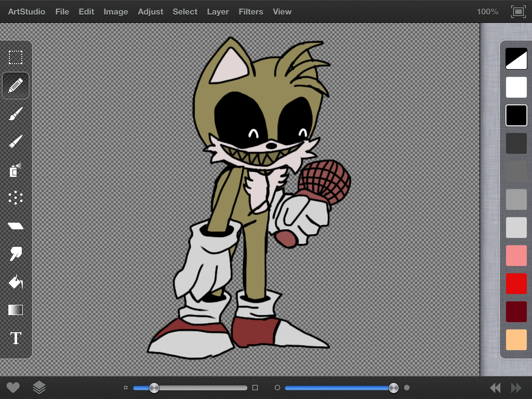
Task: Open the Adjust menu
Action: pos(150,12)
